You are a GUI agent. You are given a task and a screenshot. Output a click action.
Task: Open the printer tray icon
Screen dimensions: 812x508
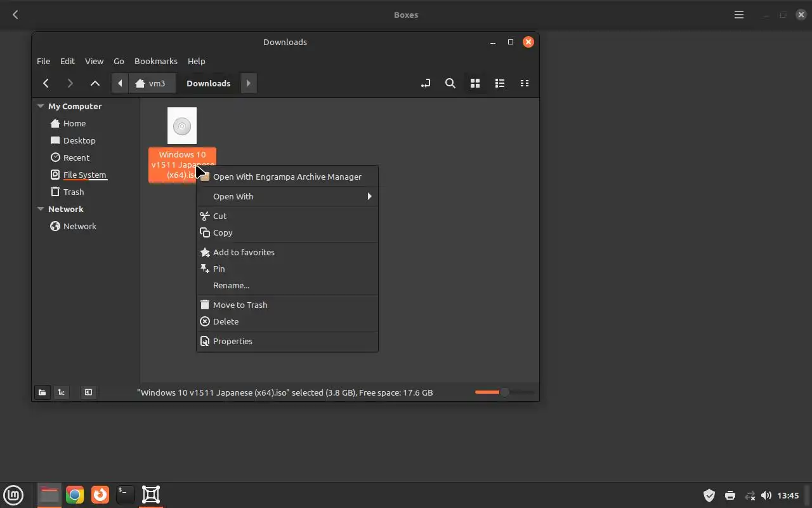pos(730,495)
